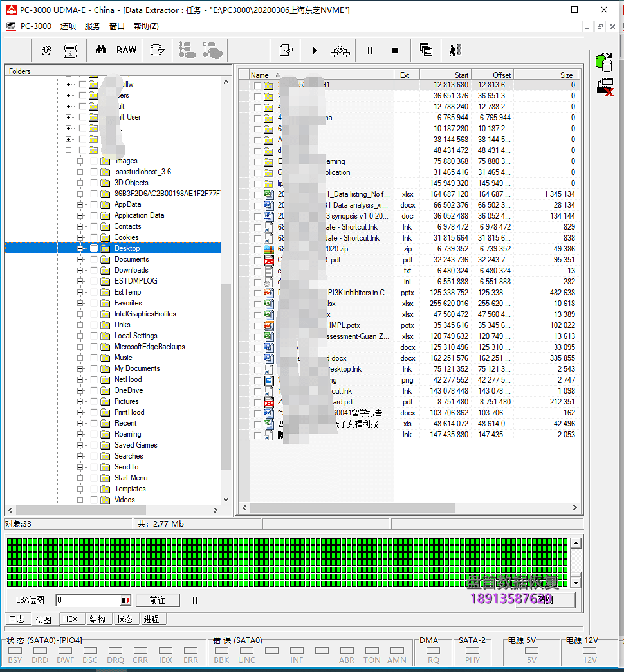Expand the Desktop folder node
Screen dimensions: 624x672
pos(80,249)
